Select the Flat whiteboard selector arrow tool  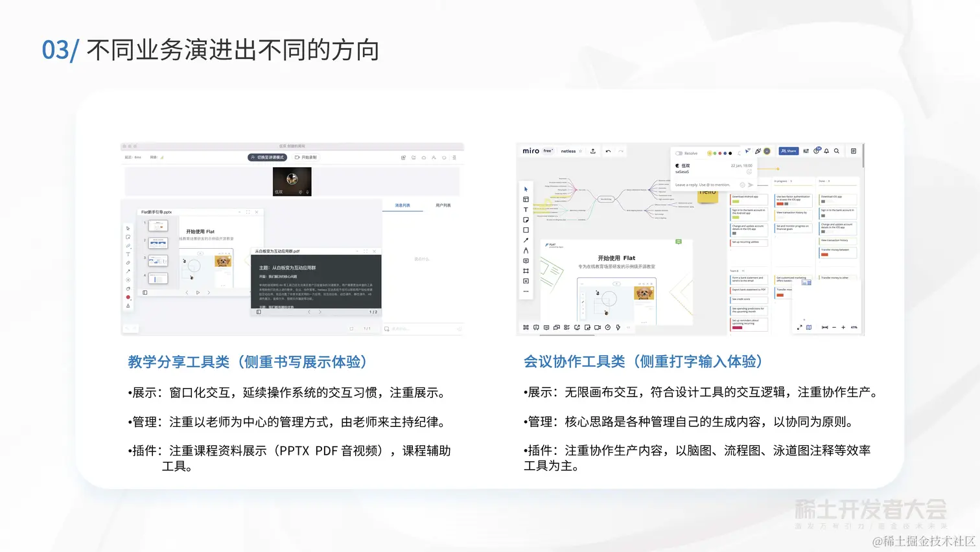coord(128,229)
